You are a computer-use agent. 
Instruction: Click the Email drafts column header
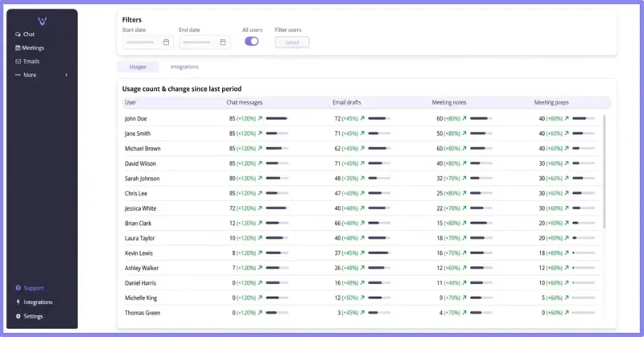click(x=347, y=103)
